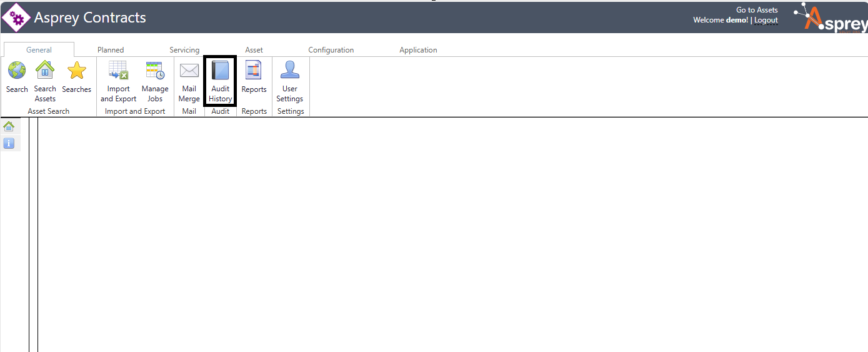Switch to the Servicing tab
Image resolution: width=868 pixels, height=352 pixels.
[184, 50]
